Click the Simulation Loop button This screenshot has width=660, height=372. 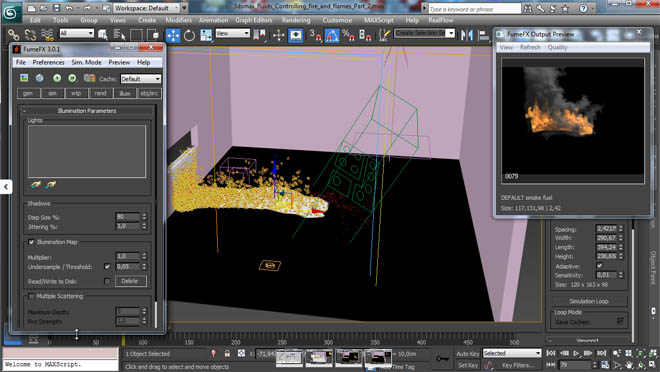tap(589, 301)
